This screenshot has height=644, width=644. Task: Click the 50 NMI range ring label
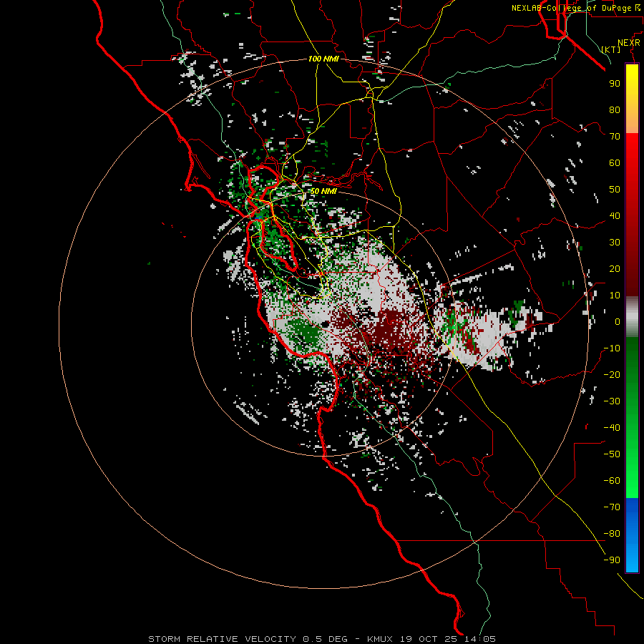pos(323,191)
